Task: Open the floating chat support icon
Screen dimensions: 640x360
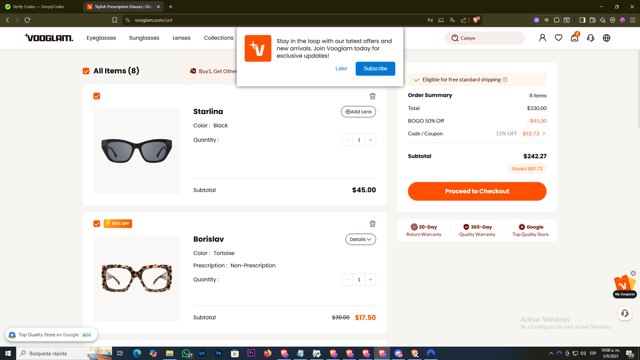Action: (x=624, y=313)
